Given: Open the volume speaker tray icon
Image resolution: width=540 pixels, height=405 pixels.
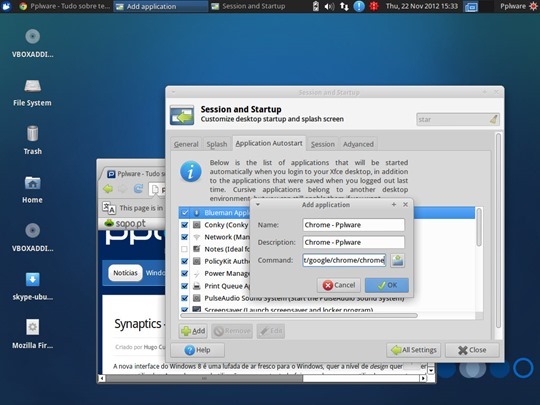Looking at the screenshot, I should pos(329,6).
